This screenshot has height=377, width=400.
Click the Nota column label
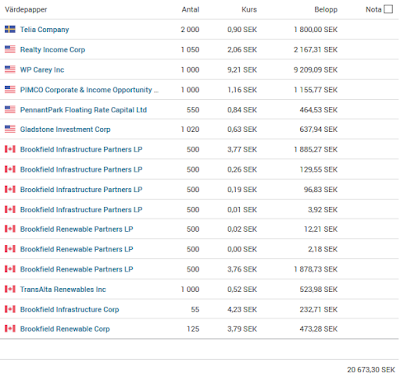point(373,10)
